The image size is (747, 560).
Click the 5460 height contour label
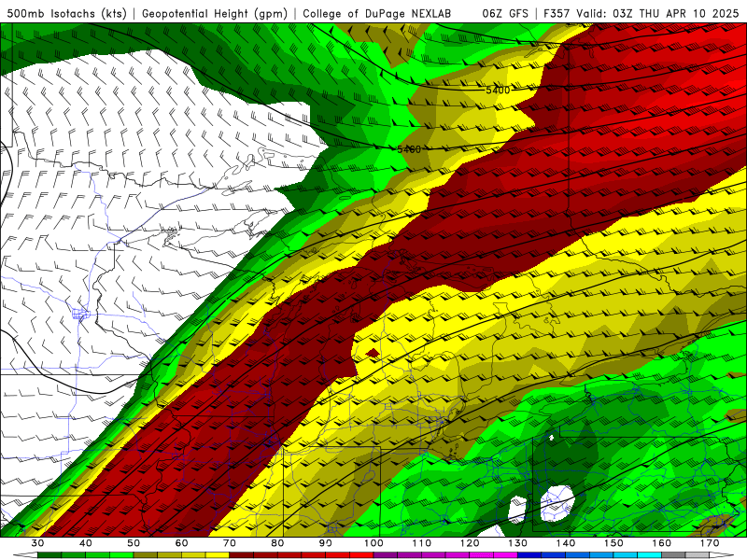click(409, 149)
